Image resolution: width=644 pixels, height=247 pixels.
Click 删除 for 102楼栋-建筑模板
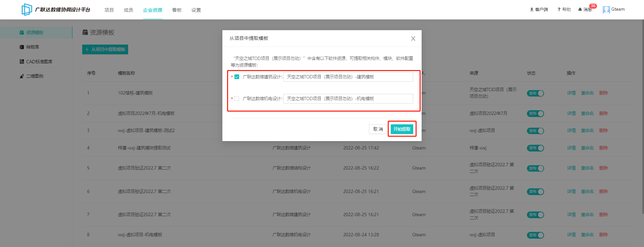603,93
